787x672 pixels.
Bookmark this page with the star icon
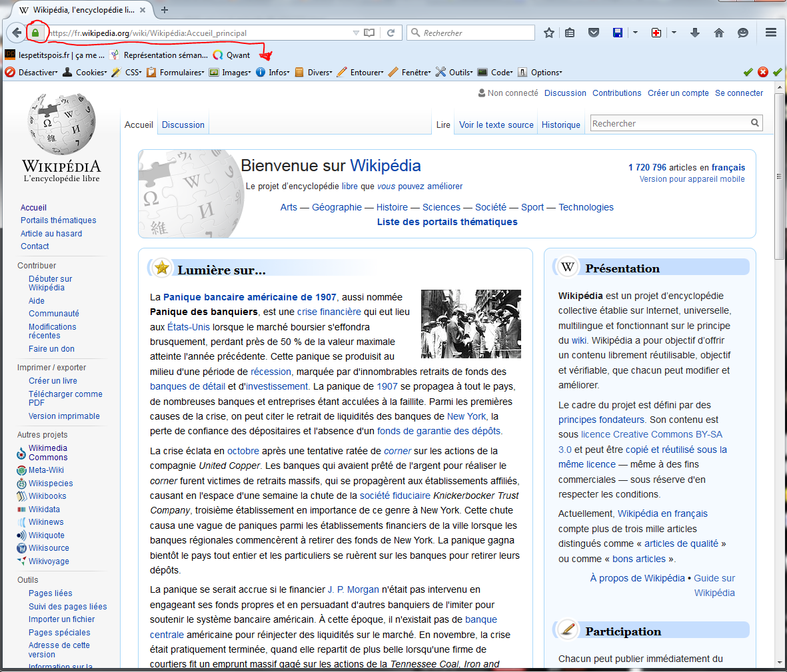[548, 33]
